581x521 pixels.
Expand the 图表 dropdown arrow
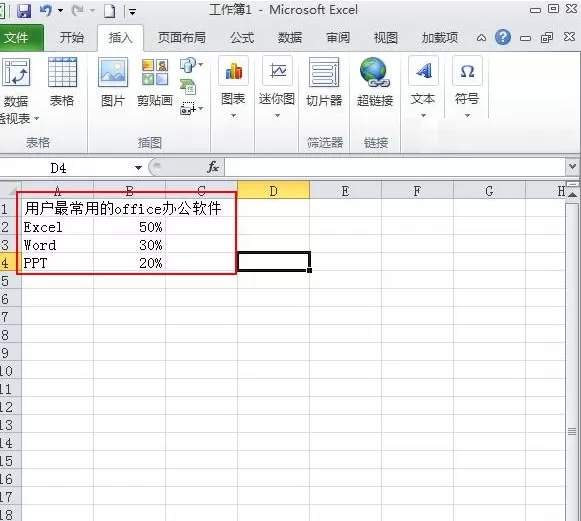tap(233, 116)
